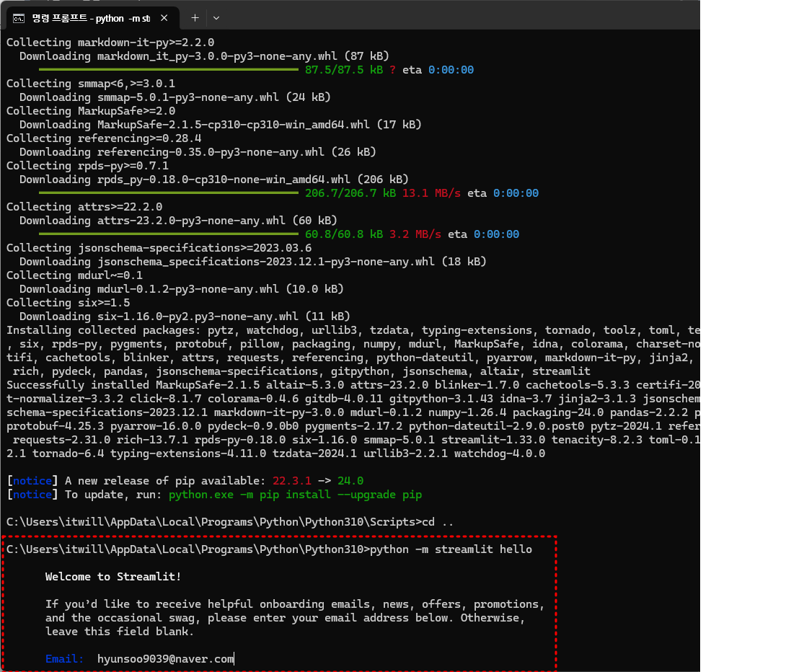Click 'leave this field blank.' text
Image resolution: width=804 pixels, height=672 pixels.
coord(120,632)
